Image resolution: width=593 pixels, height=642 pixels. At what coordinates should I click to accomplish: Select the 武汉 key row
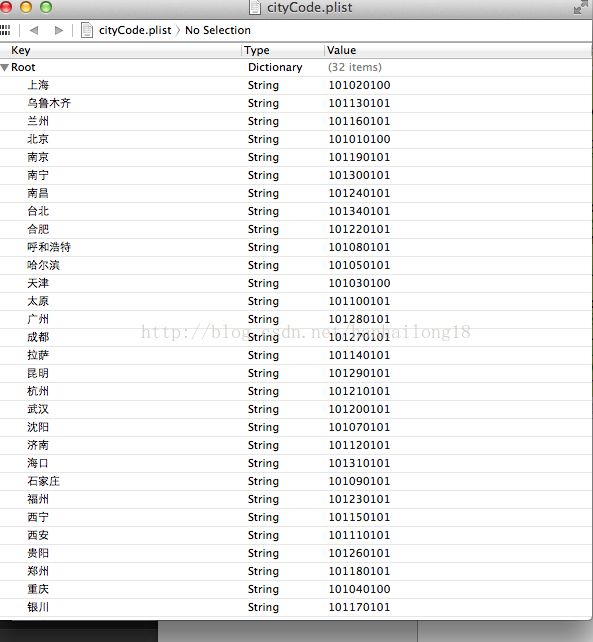38,409
